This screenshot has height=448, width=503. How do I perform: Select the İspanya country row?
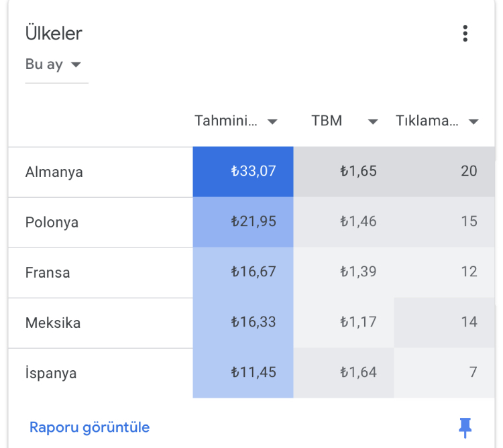[251, 373]
